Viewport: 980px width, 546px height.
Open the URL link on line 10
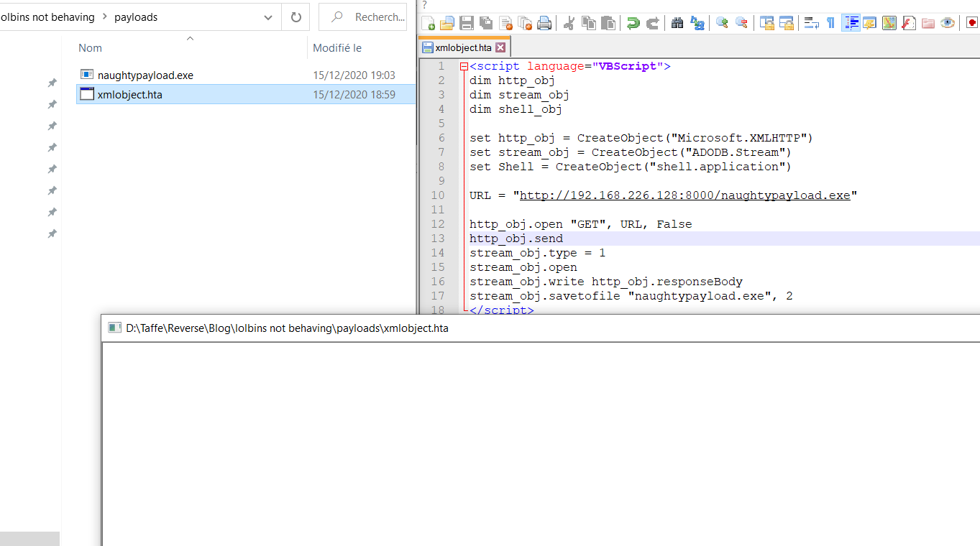[x=684, y=195]
